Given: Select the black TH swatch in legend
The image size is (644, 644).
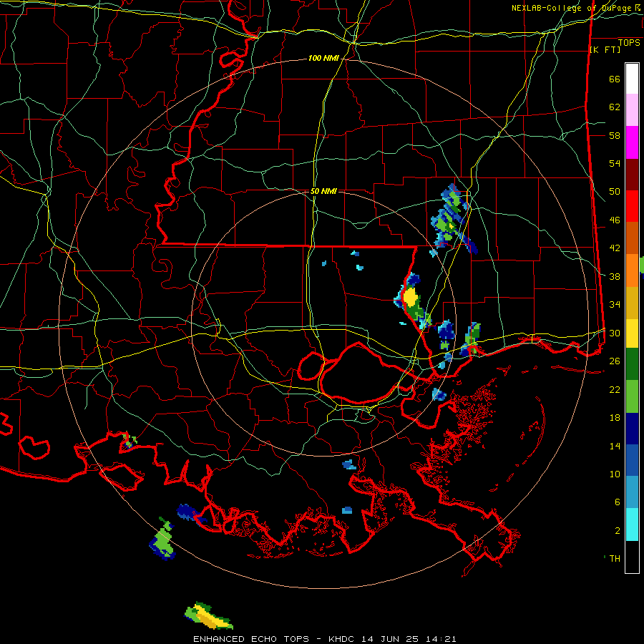Looking at the screenshot, I should 632,557.
